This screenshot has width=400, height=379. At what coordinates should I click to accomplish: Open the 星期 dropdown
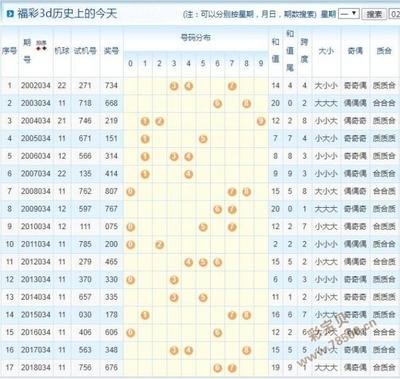tap(349, 14)
